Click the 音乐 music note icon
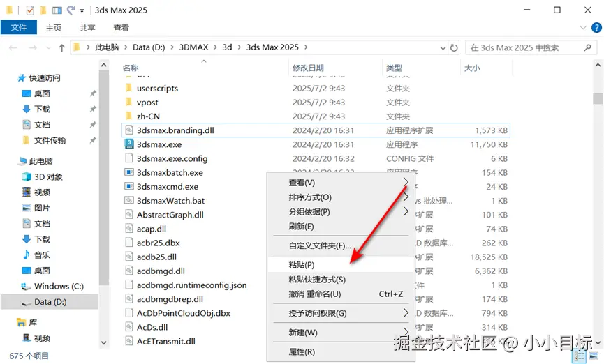 pos(27,255)
